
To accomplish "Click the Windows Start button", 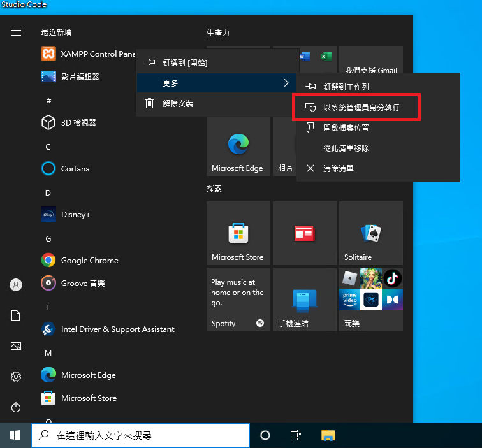I will point(15,435).
